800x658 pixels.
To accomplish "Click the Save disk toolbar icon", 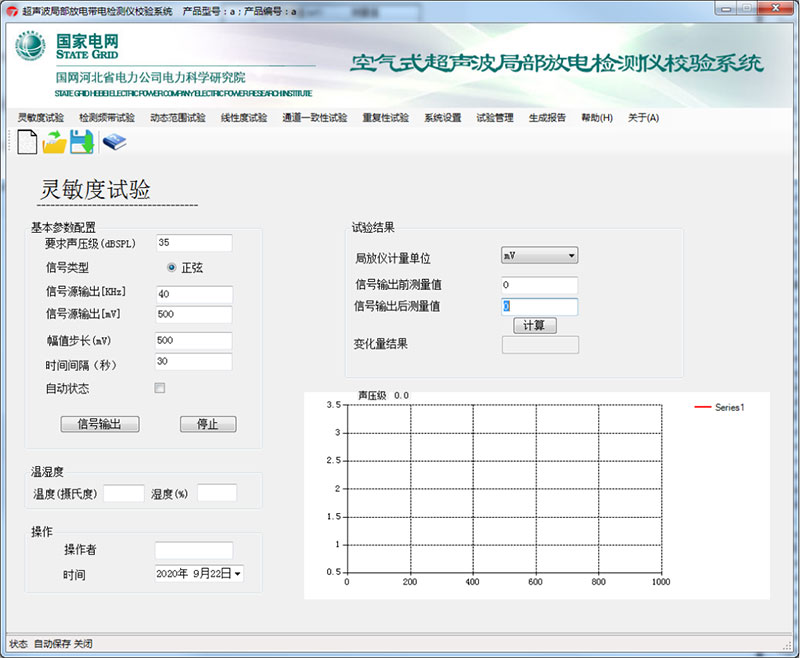I will [82, 143].
